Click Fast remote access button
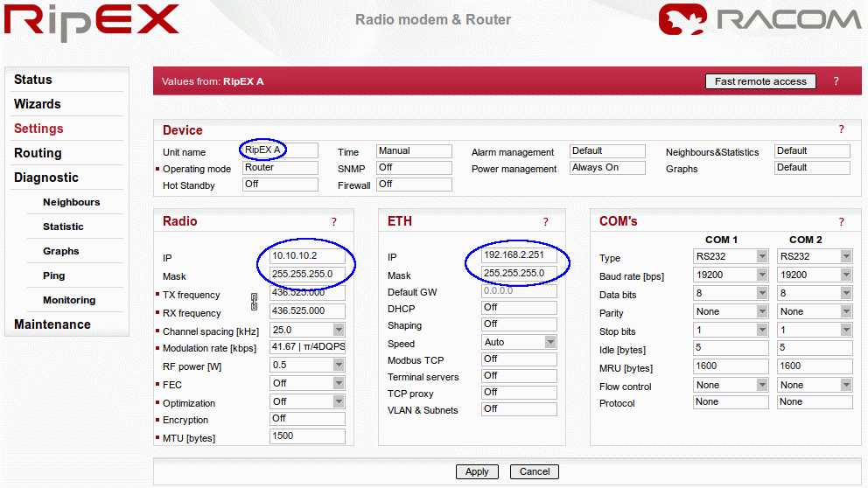 (760, 81)
